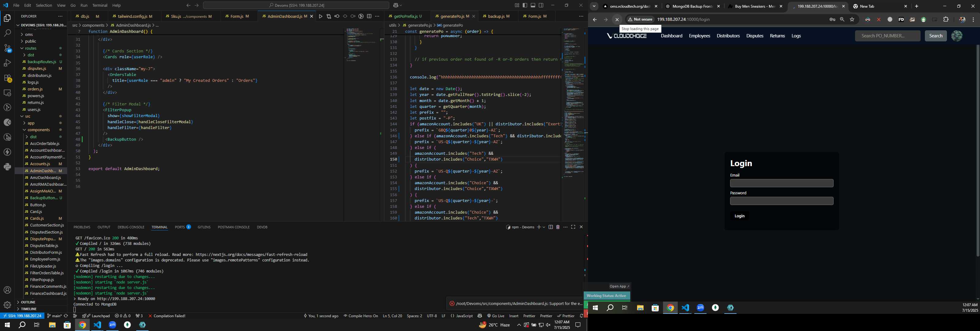Maximize the terminal panel size
The image size is (980, 331).
pyautogui.click(x=573, y=227)
